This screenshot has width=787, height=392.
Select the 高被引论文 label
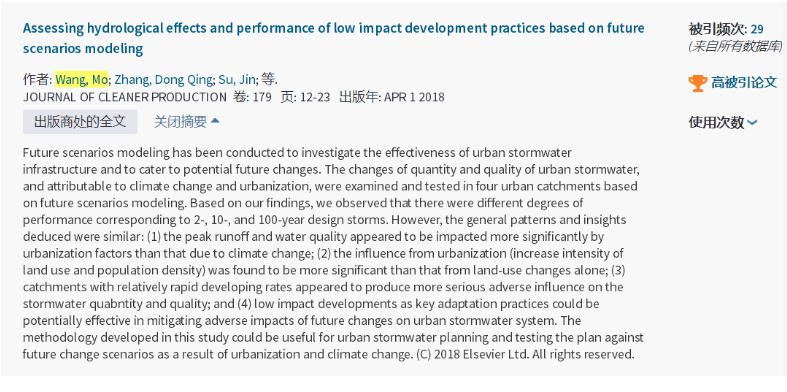(x=744, y=82)
